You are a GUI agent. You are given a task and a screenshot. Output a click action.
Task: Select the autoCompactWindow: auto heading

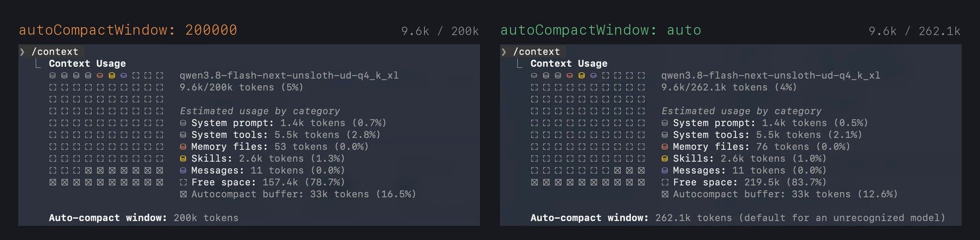pos(601,30)
